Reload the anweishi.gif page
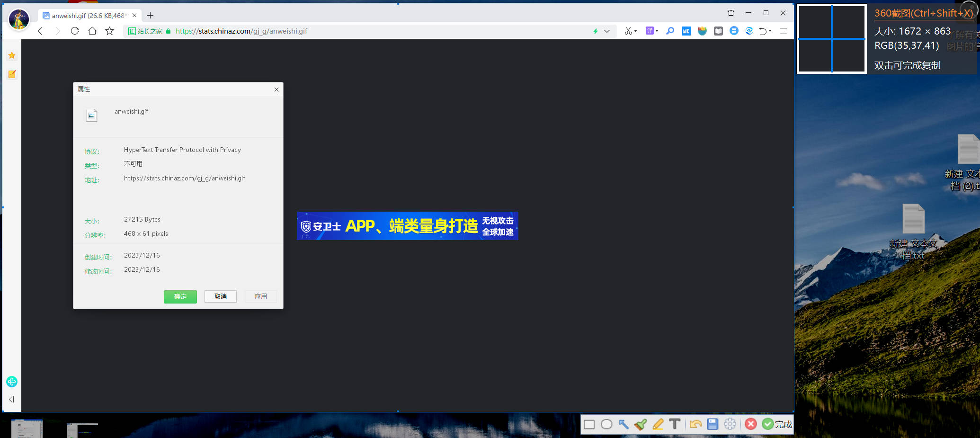 75,31
